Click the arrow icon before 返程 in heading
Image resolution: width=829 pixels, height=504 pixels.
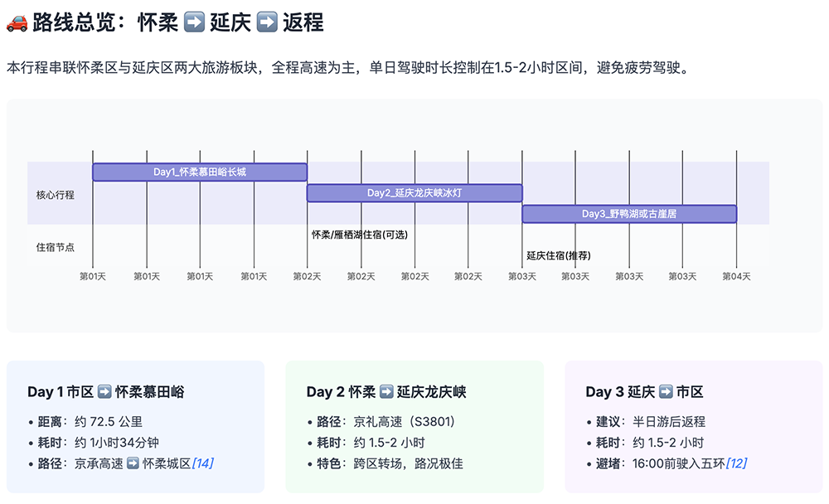(x=266, y=22)
